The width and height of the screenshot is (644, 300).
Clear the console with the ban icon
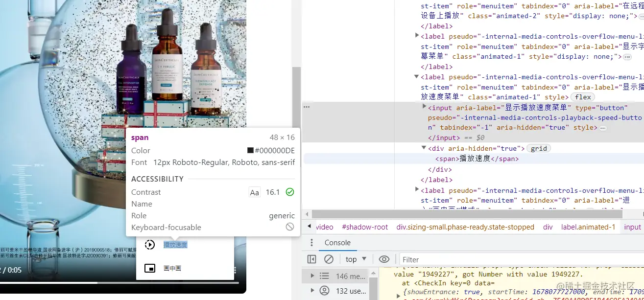pyautogui.click(x=329, y=259)
